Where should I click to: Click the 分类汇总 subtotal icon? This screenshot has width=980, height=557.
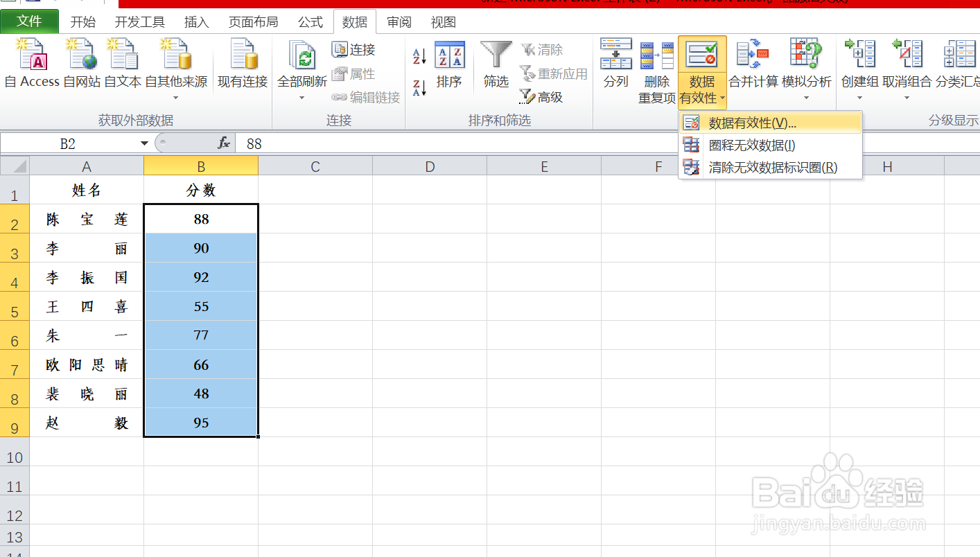[960, 53]
